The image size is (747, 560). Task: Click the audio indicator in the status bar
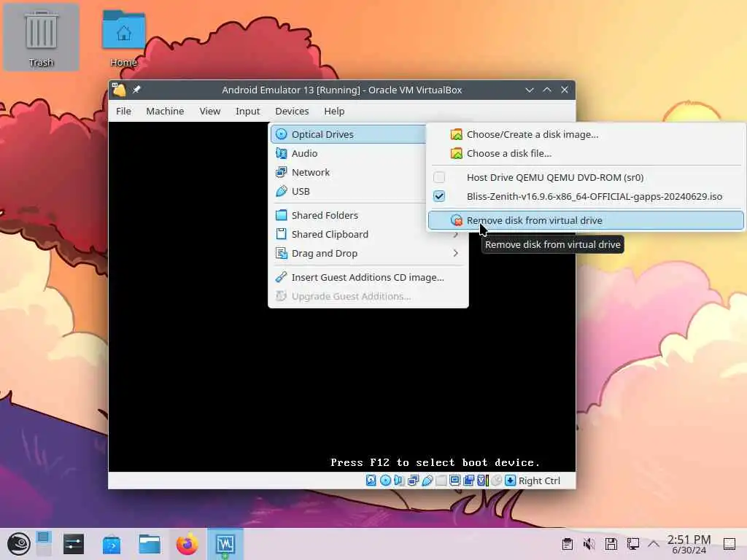point(399,481)
